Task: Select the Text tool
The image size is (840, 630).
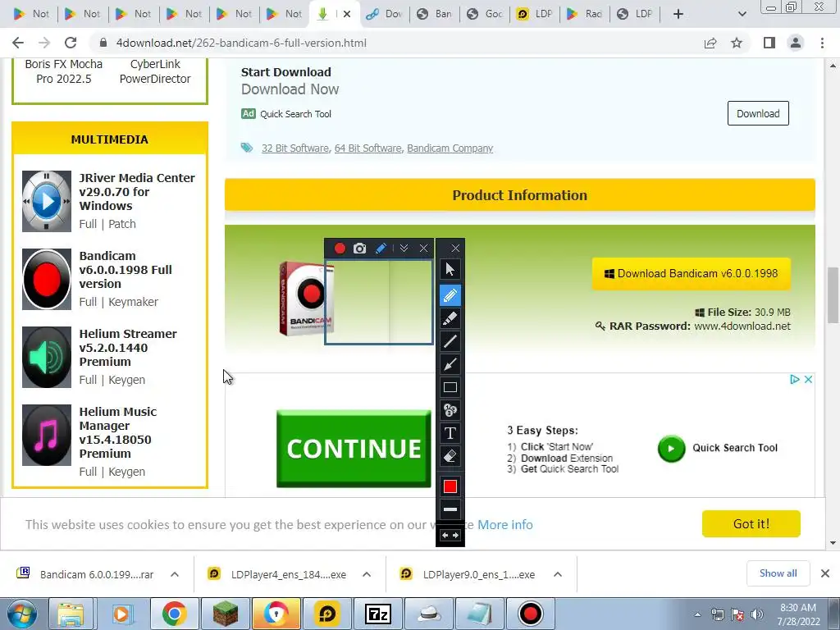Action: [450, 433]
